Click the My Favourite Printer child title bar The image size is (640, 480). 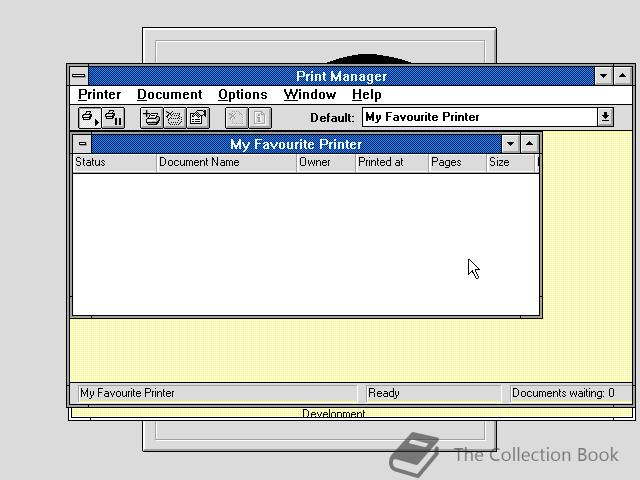(296, 144)
